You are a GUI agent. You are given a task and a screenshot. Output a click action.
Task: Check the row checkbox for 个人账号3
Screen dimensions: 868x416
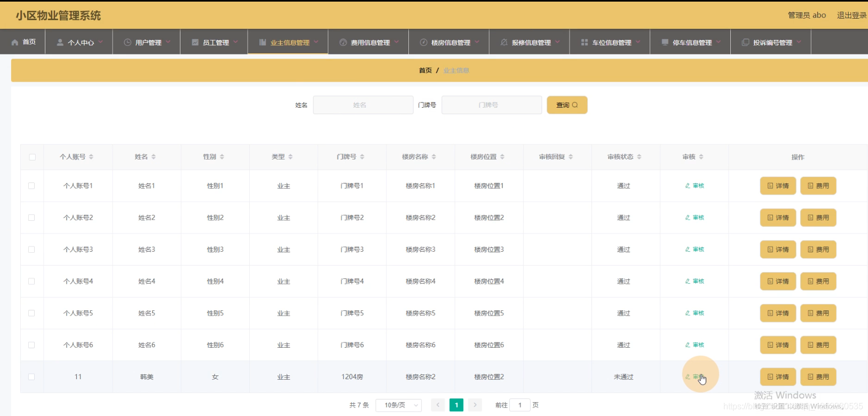coord(31,249)
